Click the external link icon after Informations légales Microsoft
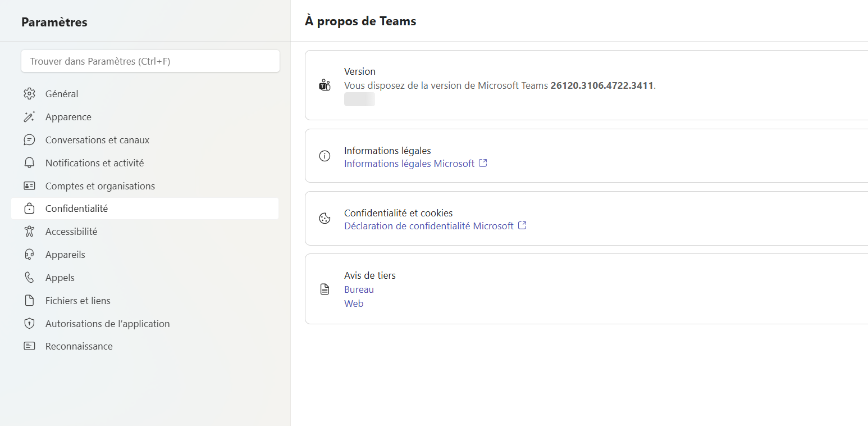 pos(483,164)
